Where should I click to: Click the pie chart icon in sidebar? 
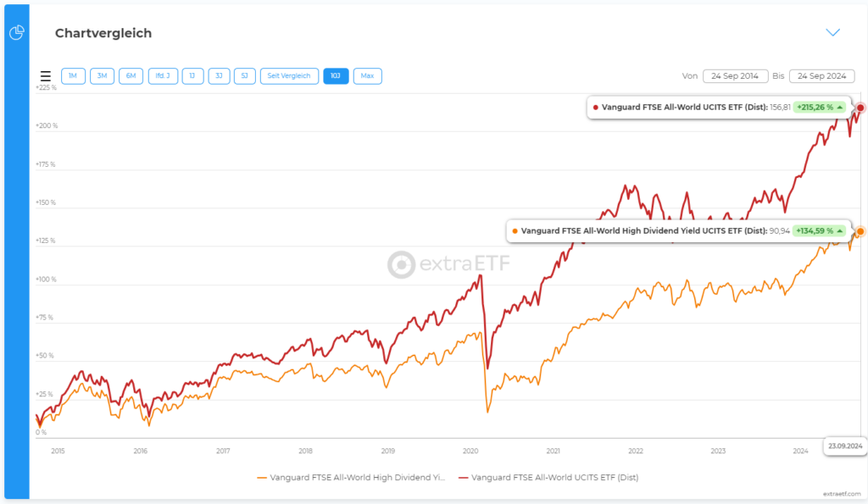tap(17, 33)
